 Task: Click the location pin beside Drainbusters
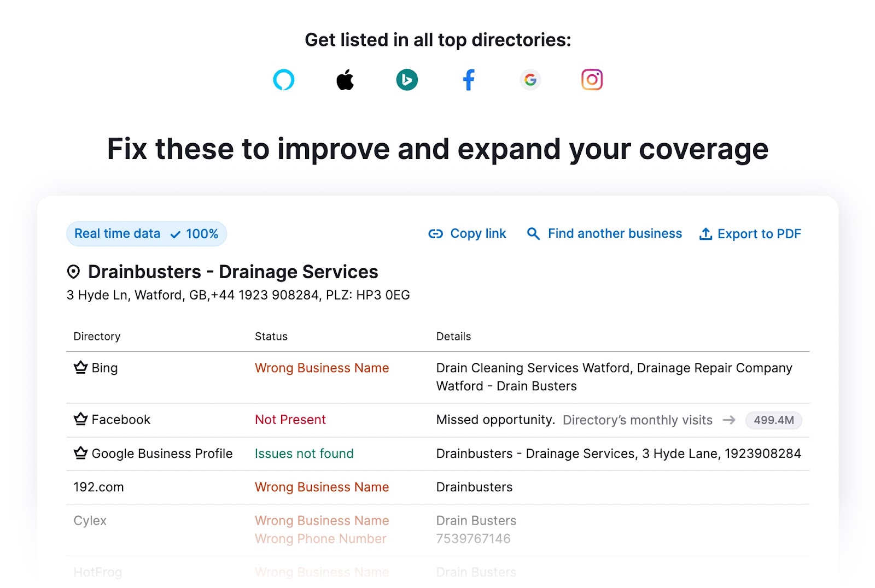[x=73, y=271]
